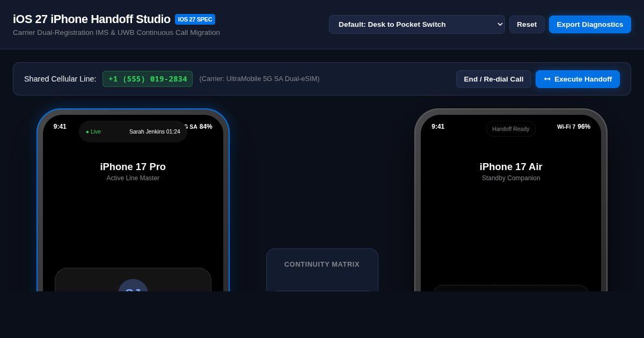Screen dimensions: 644x338
Task: Click the 9:41 clock on iPhone 17 Air
Action: click(x=438, y=127)
